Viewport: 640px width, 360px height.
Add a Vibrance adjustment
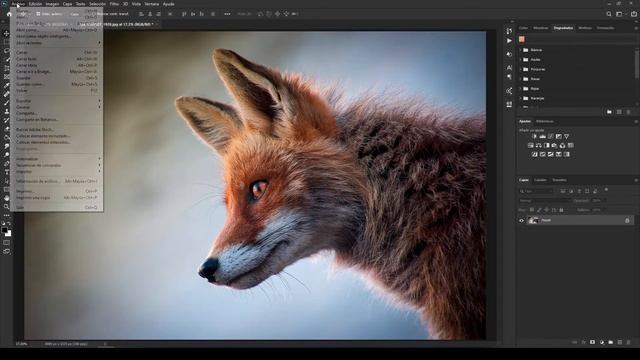click(567, 136)
